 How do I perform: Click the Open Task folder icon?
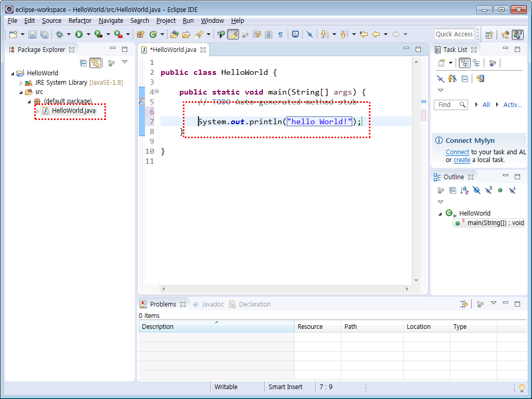(x=187, y=34)
